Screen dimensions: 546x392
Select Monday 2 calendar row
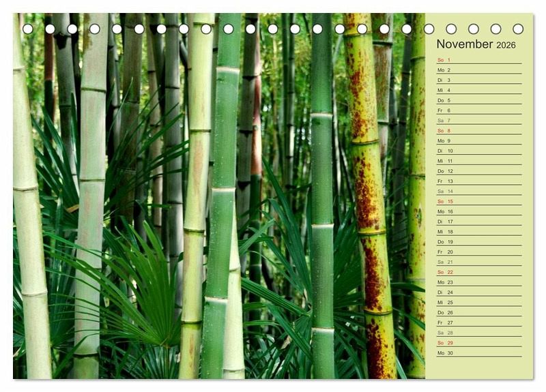(x=478, y=70)
